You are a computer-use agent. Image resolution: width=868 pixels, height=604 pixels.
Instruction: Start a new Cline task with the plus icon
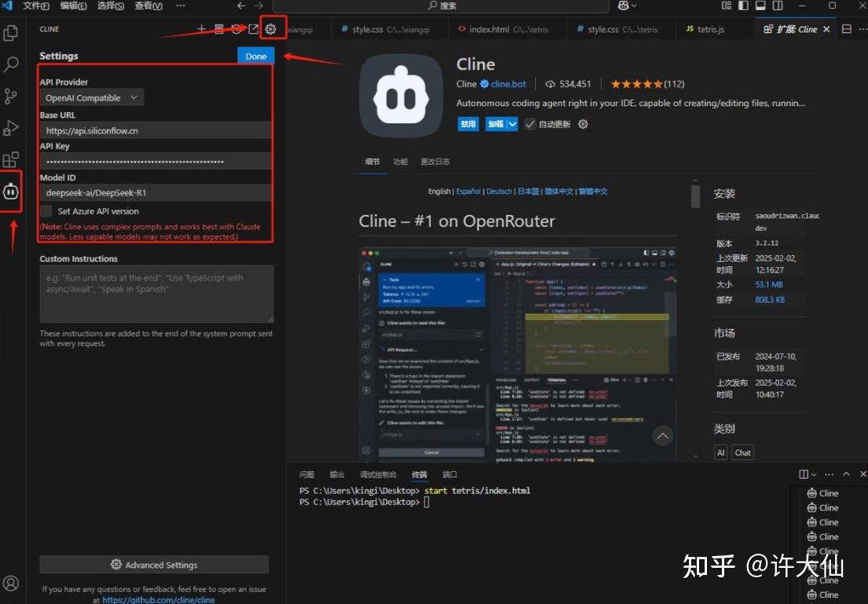[201, 29]
